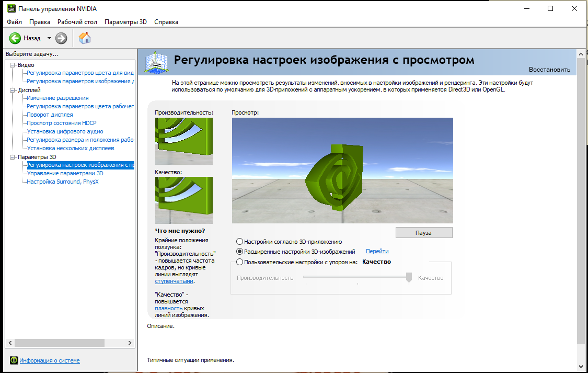Open the Back history dropdown arrow
The width and height of the screenshot is (588, 373).
[49, 38]
